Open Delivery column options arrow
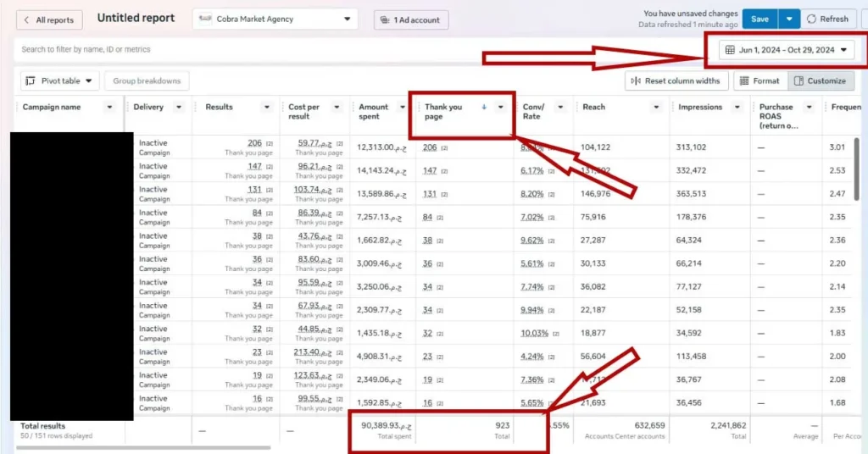Viewport: 868px width, 454px height. (178, 108)
